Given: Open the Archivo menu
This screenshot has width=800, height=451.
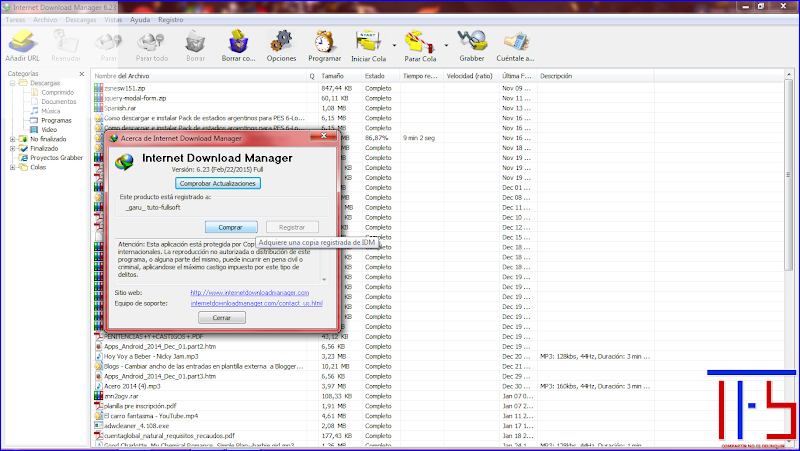Looking at the screenshot, I should tap(45, 20).
